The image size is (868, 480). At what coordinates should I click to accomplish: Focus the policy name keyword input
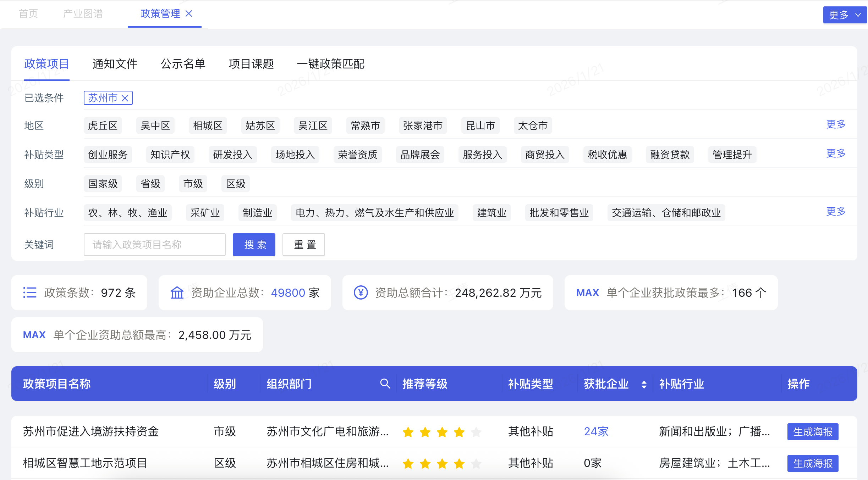coord(154,245)
